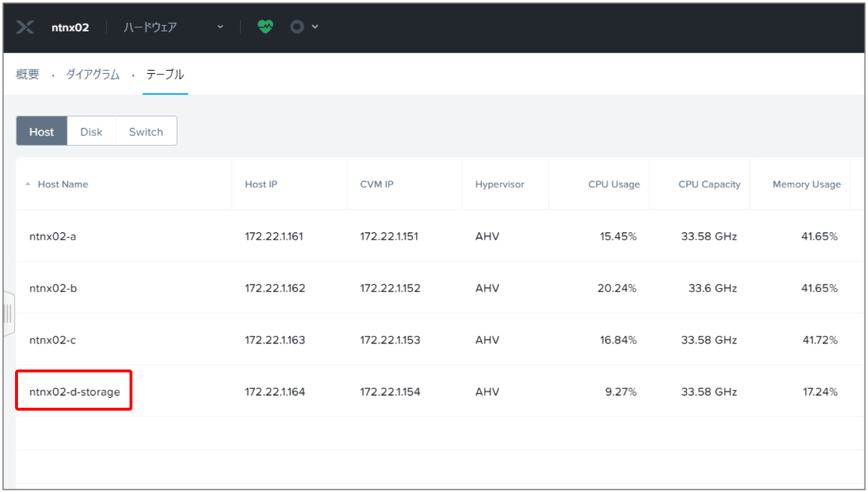Click CVM IP 172.22.1.153
868x492 pixels.
click(x=390, y=340)
